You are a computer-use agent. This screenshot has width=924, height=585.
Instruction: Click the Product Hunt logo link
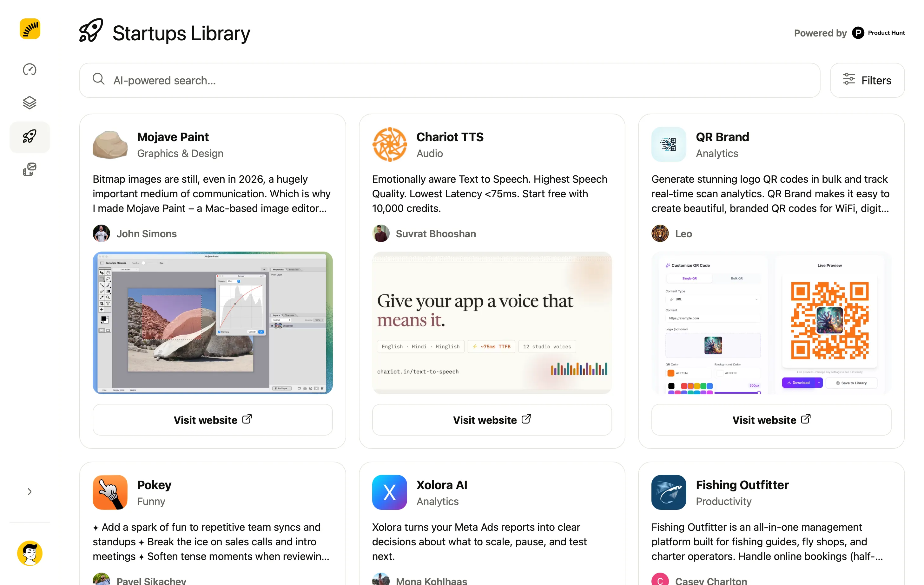click(878, 33)
